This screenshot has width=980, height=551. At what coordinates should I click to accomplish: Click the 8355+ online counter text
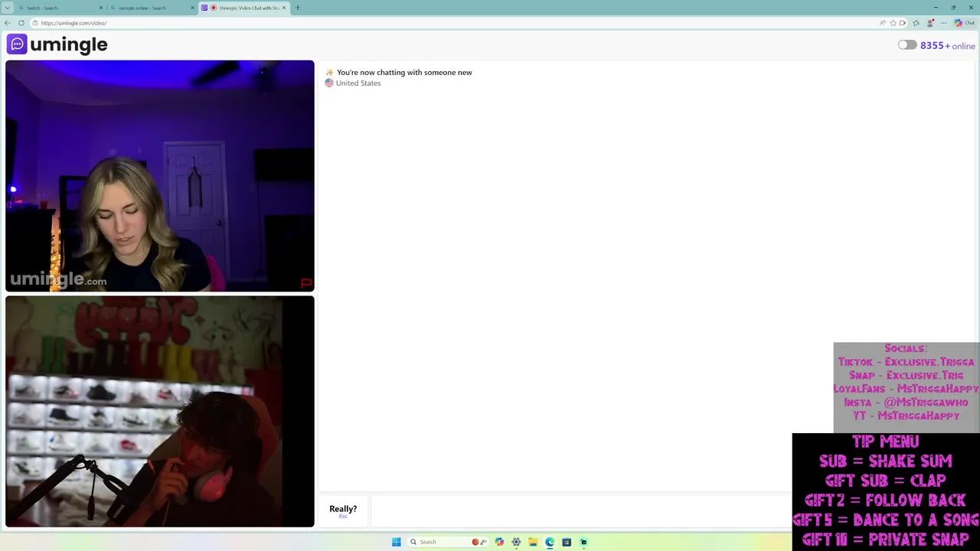(x=948, y=46)
